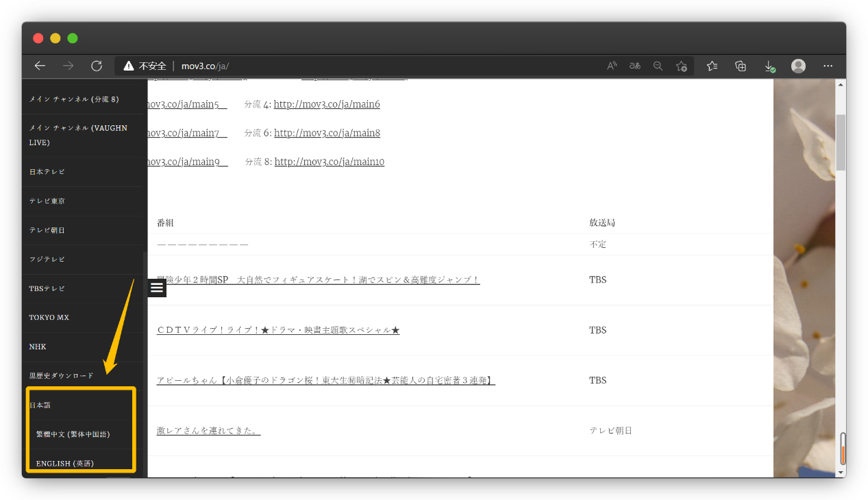Click the yellow macOS minimize button
Image resolution: width=868 pixels, height=500 pixels.
(55, 38)
